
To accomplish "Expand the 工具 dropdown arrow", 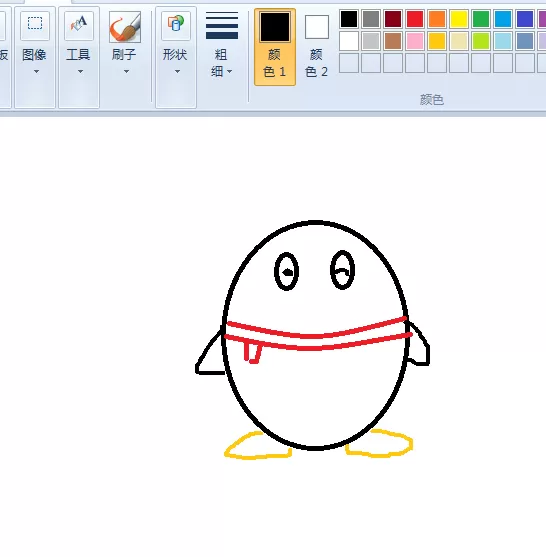I will point(80,72).
